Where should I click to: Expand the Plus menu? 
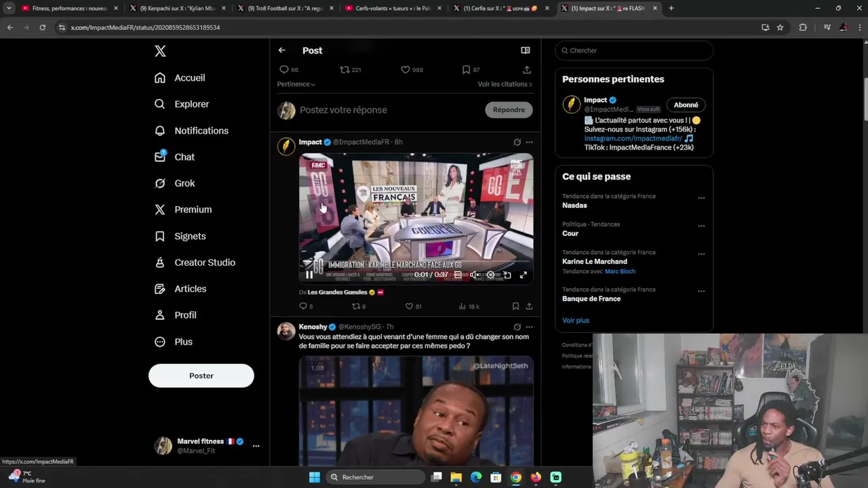point(174,342)
